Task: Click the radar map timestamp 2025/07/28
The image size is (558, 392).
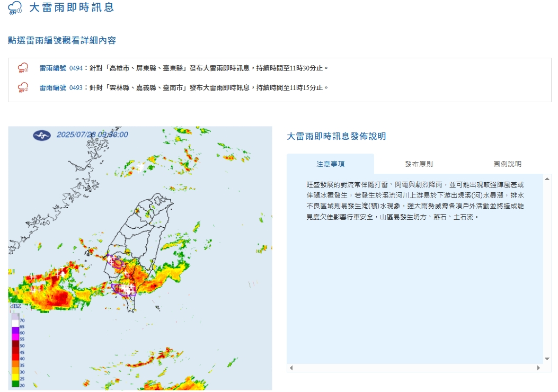Action: click(x=92, y=135)
